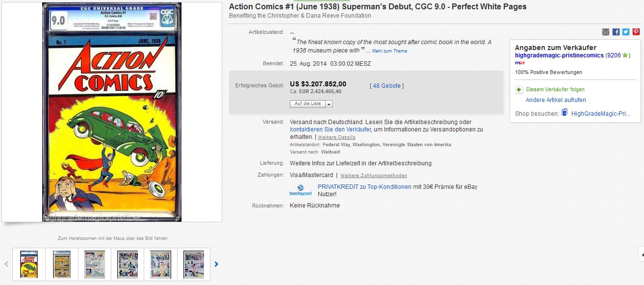Open seller profile highgrademagic-pristinecomics

[559, 55]
